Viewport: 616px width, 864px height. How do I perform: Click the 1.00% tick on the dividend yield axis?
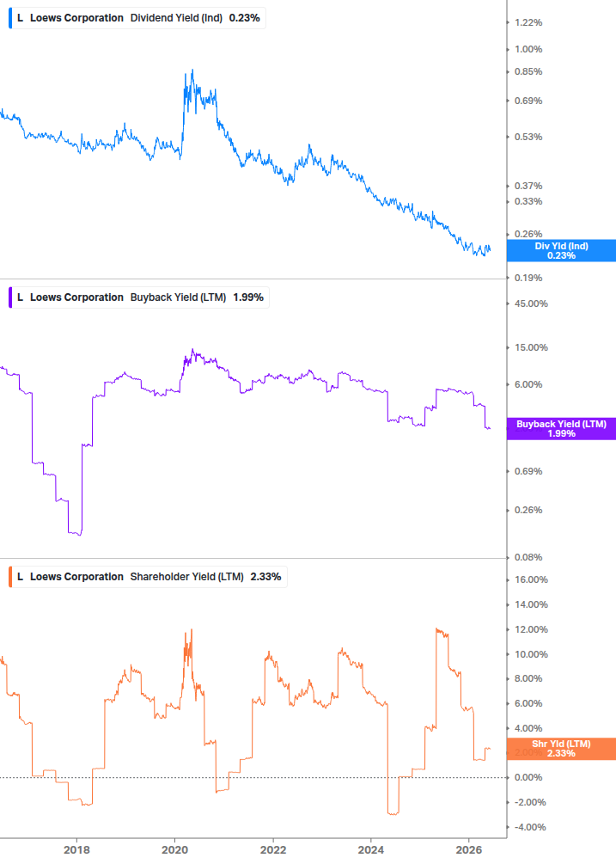click(x=528, y=49)
